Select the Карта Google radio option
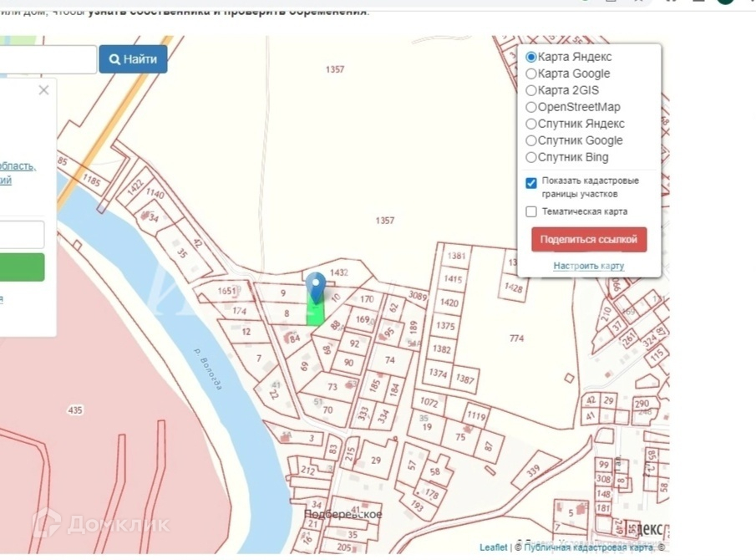This screenshot has height=560, width=756. (530, 74)
